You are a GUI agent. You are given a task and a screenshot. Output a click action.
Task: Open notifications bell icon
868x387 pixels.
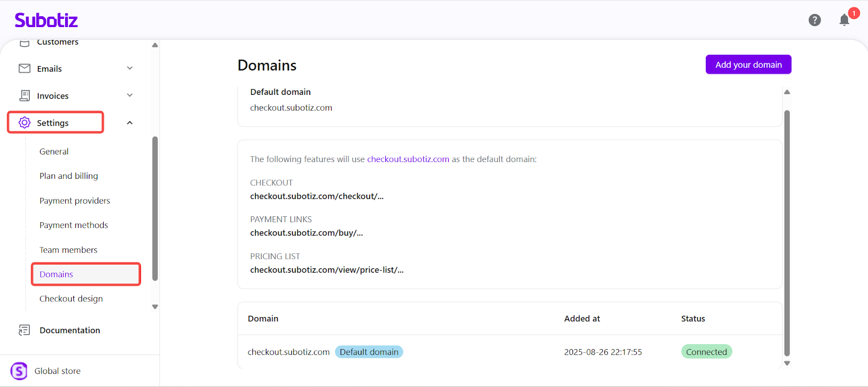pyautogui.click(x=844, y=20)
